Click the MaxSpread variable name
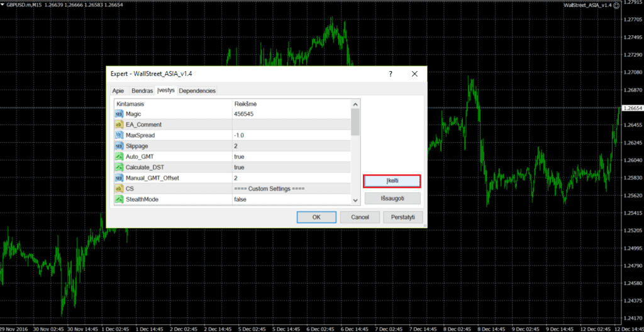This screenshot has width=644, height=332. coord(140,135)
